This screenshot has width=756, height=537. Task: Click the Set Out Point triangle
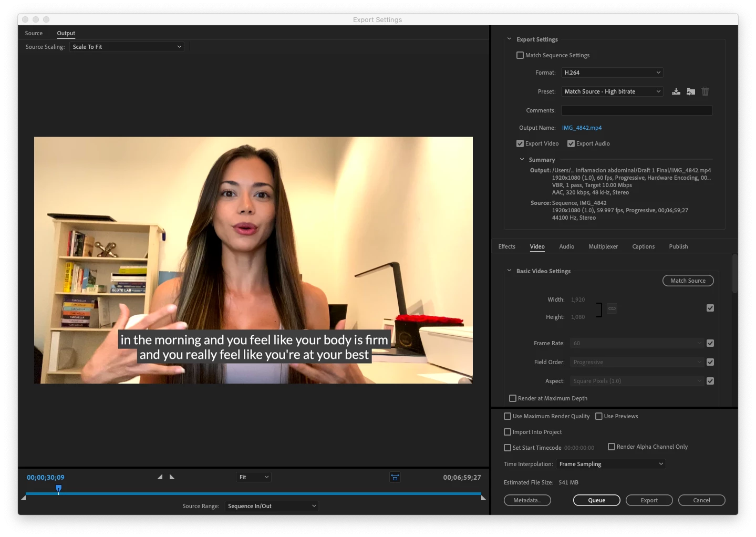(172, 477)
